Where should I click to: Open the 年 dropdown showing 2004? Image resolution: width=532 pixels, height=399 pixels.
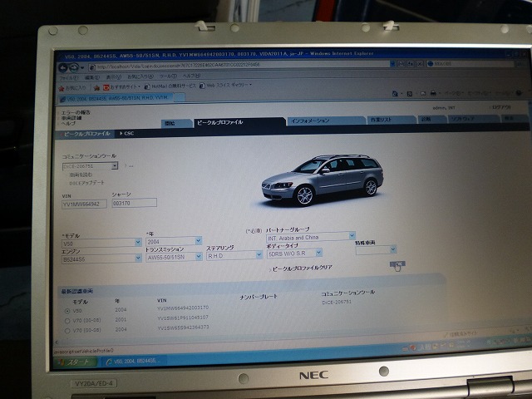click(x=174, y=241)
